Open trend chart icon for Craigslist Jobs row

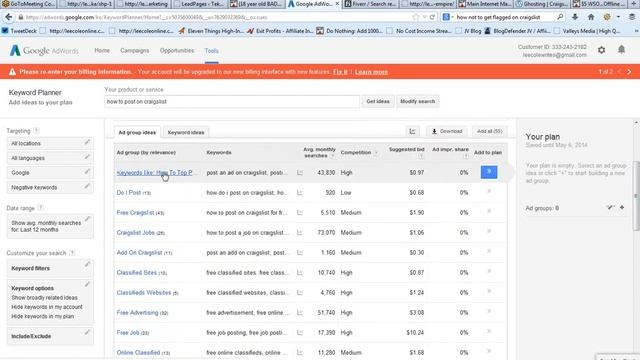tap(300, 233)
